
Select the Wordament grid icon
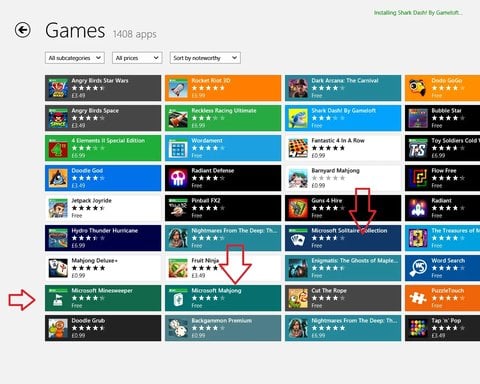(x=178, y=148)
